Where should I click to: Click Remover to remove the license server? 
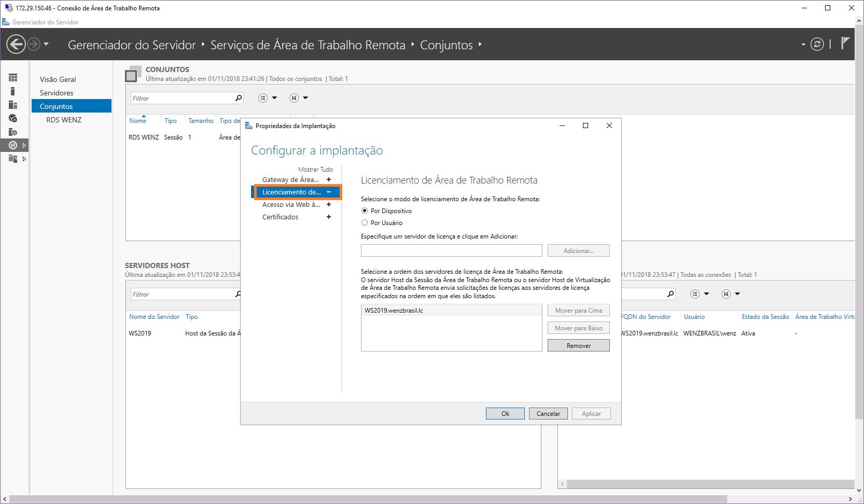[579, 346]
